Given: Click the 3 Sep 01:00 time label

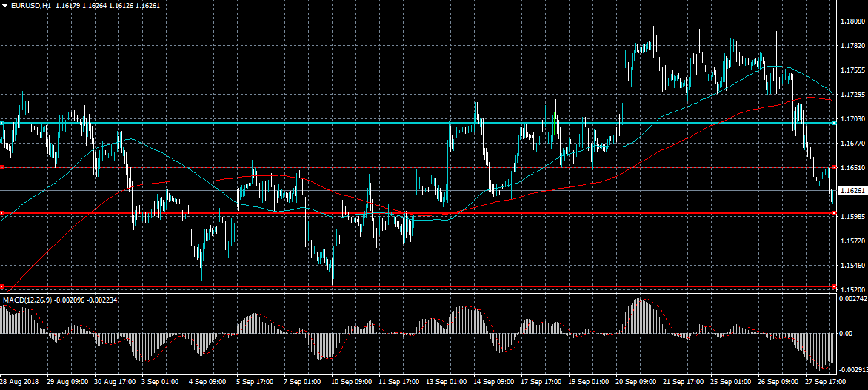Looking at the screenshot, I should point(161,382).
